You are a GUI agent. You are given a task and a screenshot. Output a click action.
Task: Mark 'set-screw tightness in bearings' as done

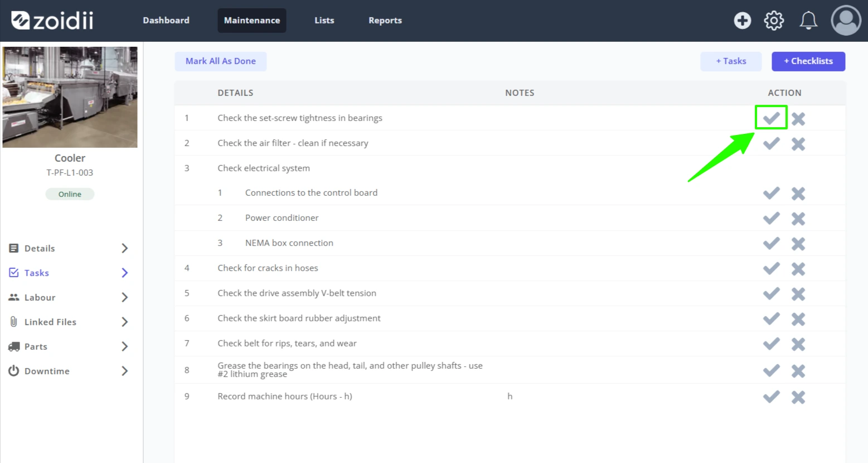pyautogui.click(x=772, y=118)
